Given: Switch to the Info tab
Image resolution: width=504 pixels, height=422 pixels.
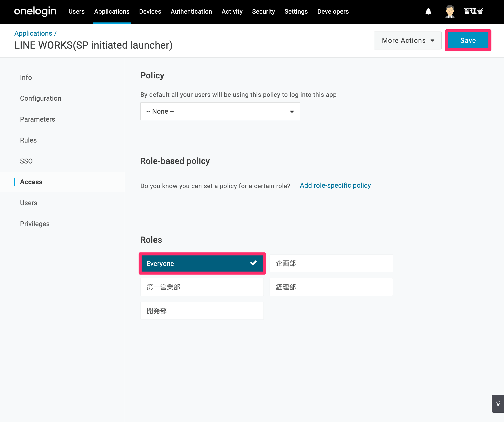Looking at the screenshot, I should pyautogui.click(x=26, y=78).
